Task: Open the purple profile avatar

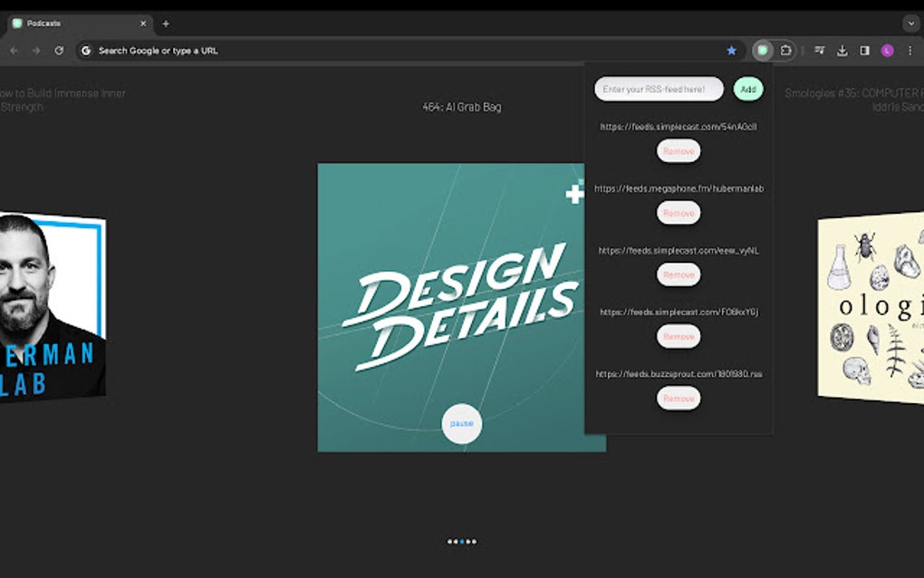Action: pyautogui.click(x=887, y=51)
